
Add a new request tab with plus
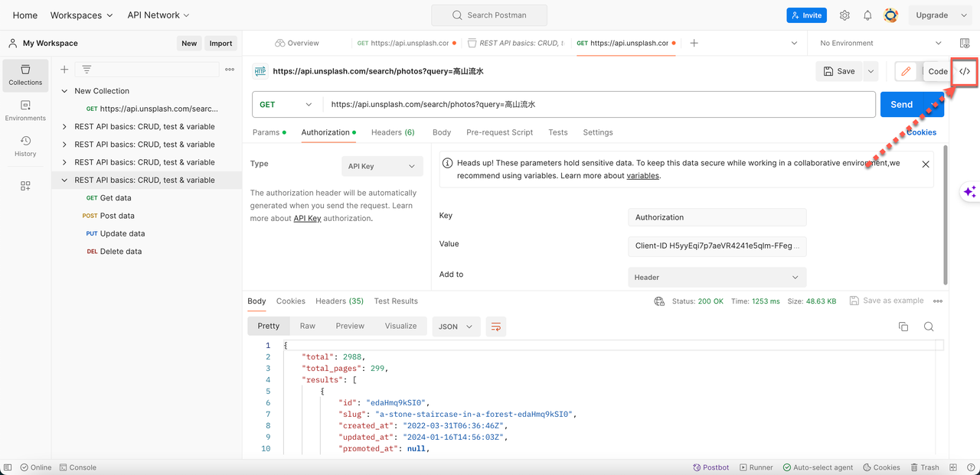tap(694, 43)
